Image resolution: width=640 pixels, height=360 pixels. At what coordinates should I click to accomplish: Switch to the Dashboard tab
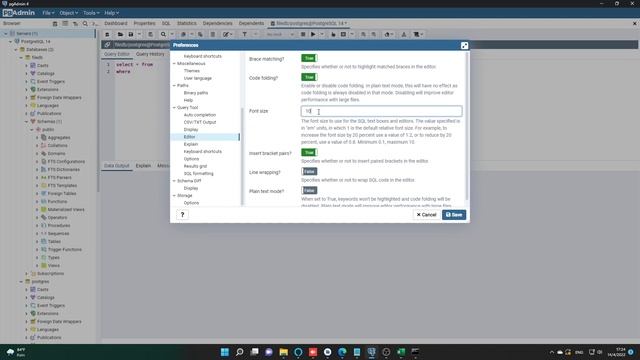click(116, 24)
